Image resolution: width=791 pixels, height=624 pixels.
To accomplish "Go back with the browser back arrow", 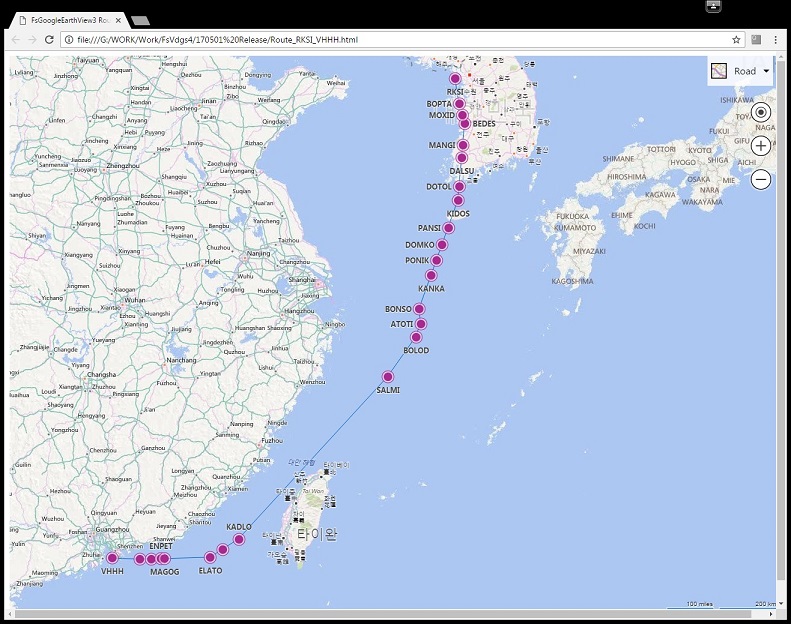I will pyautogui.click(x=16, y=39).
